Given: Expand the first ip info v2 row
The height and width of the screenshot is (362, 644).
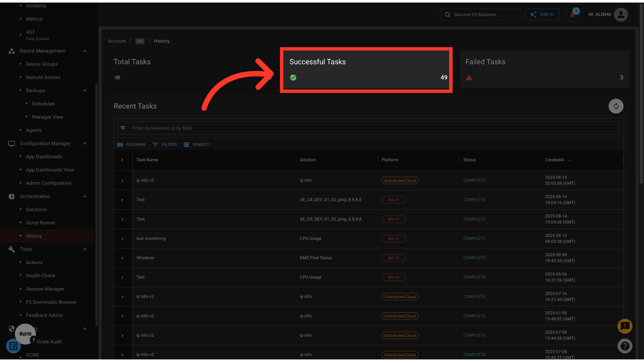Looking at the screenshot, I should tap(122, 181).
